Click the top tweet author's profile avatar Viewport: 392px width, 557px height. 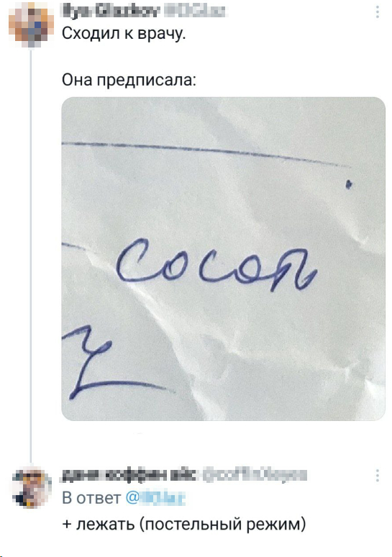tap(31, 25)
